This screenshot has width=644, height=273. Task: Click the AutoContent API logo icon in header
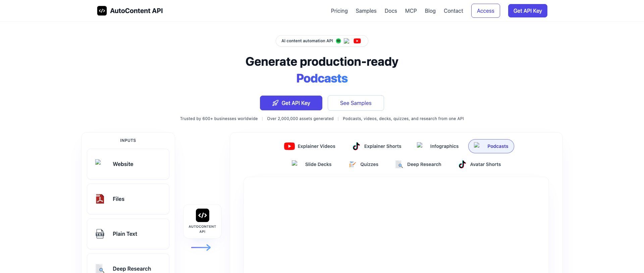[102, 11]
